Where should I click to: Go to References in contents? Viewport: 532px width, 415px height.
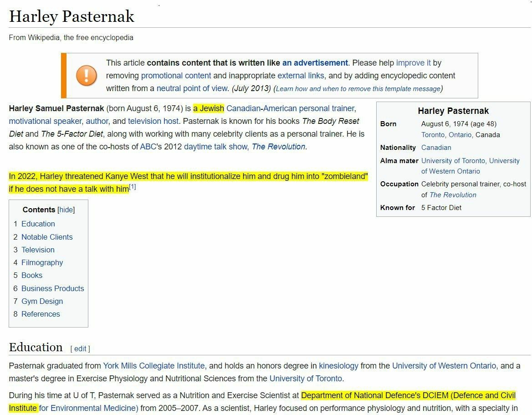pyautogui.click(x=41, y=314)
